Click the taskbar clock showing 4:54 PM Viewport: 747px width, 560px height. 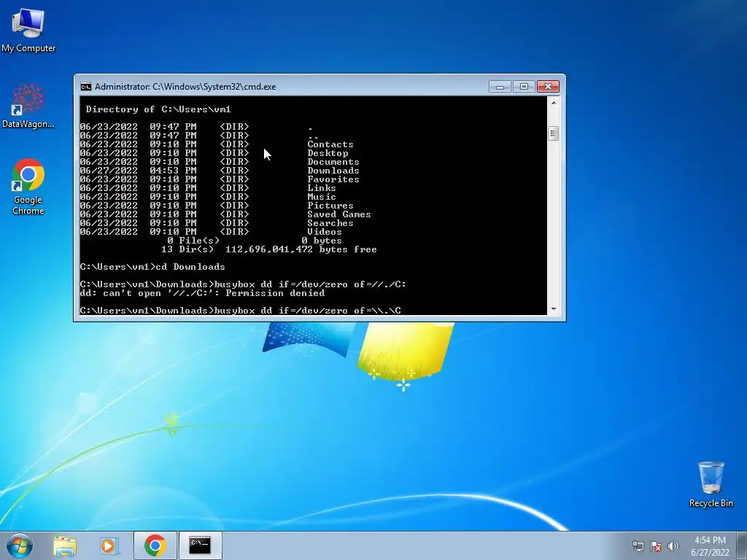(710, 546)
